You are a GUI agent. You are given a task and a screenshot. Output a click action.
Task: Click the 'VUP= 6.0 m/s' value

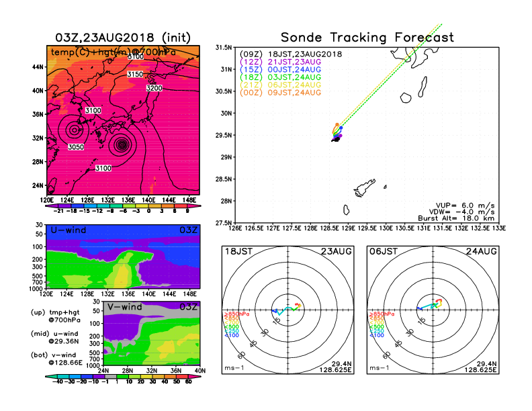click(x=465, y=205)
